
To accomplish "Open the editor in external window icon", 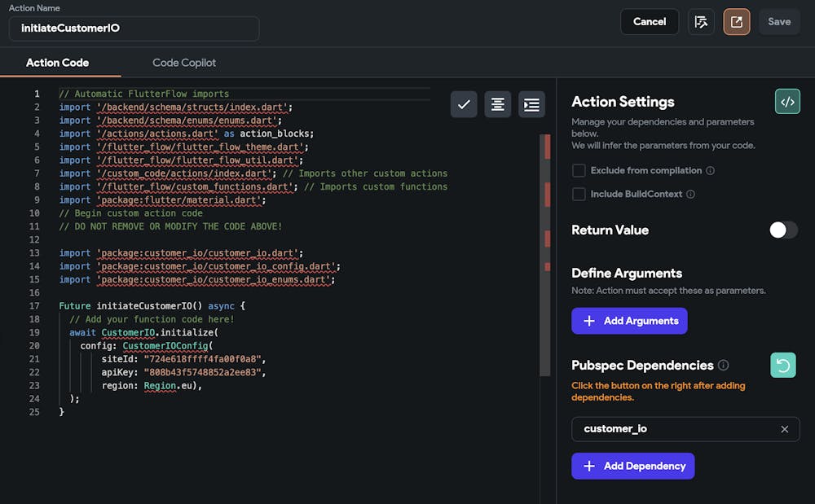I will (736, 22).
